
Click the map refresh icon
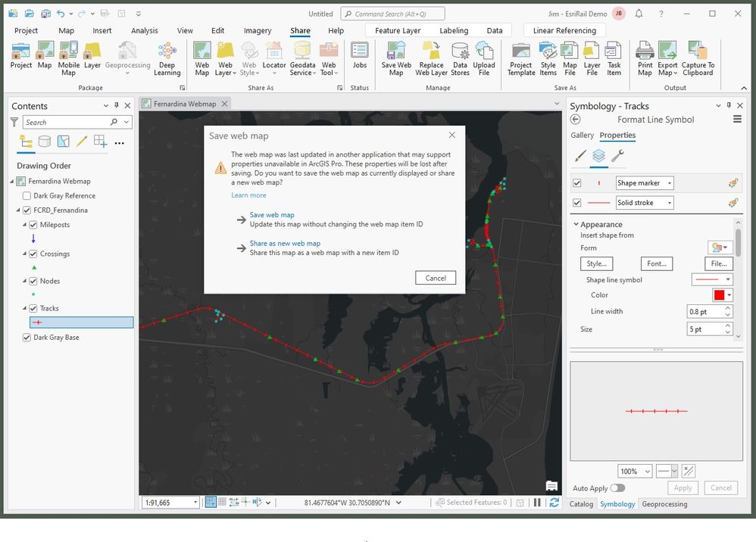(554, 503)
